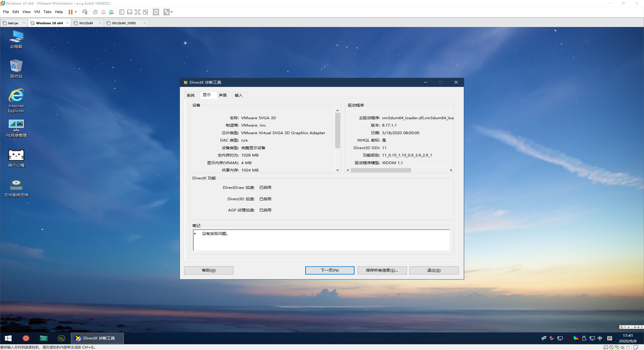The image size is (644, 350).
Task: Click the driver panel horizontal scrollbar thumb
Action: (x=381, y=170)
